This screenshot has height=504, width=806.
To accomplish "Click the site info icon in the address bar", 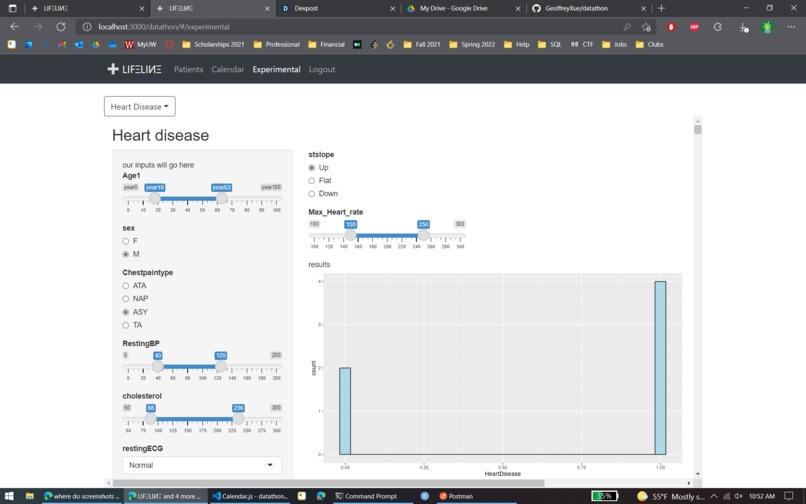I will (87, 27).
